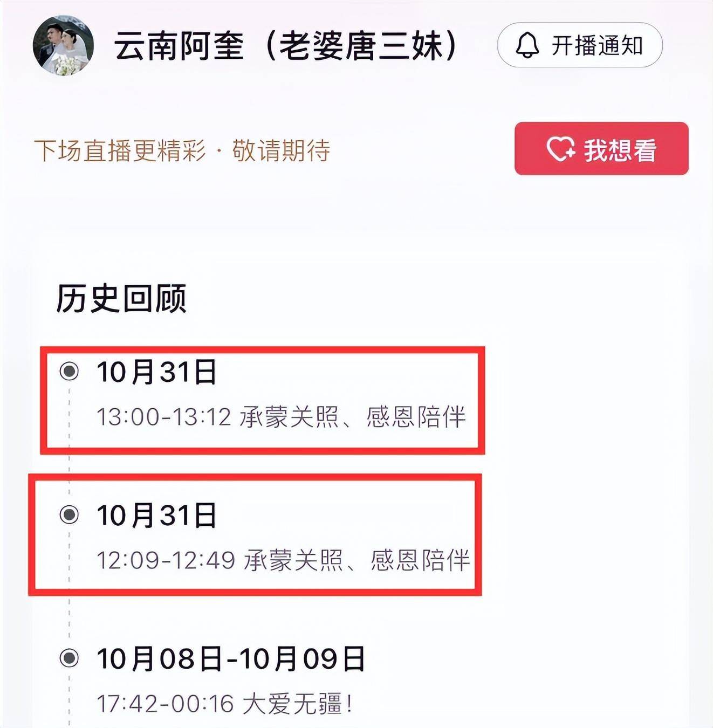Click the first 10月31日 date heading
This screenshot has width=713, height=728.
point(157,372)
